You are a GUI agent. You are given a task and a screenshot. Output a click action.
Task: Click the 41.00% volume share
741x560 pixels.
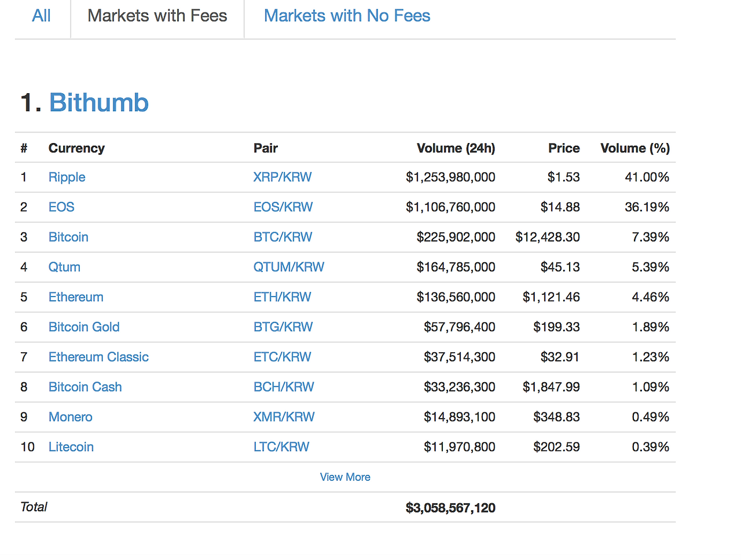tap(647, 177)
